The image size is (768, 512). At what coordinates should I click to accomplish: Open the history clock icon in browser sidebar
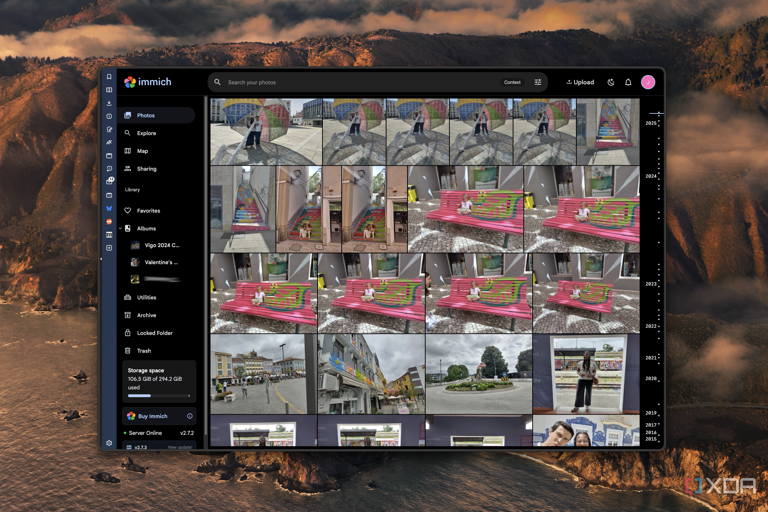click(x=109, y=116)
